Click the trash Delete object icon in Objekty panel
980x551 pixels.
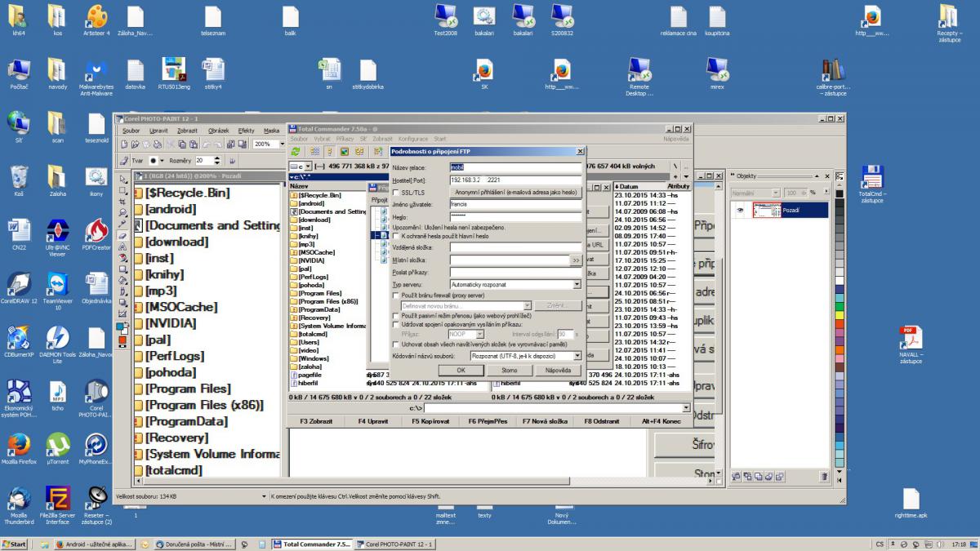(x=824, y=477)
